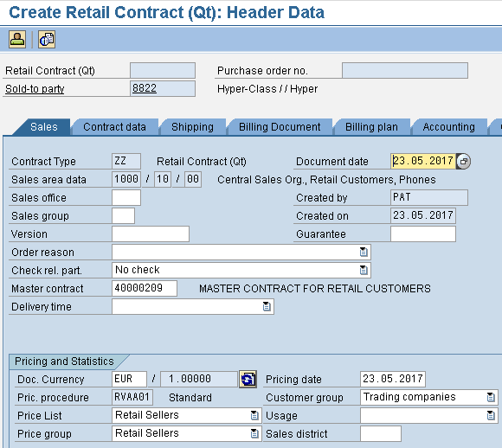Switch to the Contract data tab
Image resolution: width=502 pixels, height=448 pixels.
[x=114, y=127]
